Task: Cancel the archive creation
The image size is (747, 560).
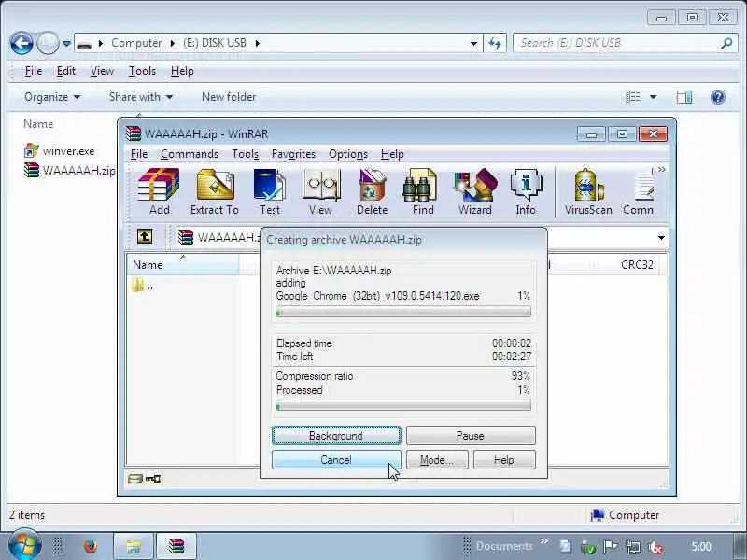Action: (x=336, y=460)
